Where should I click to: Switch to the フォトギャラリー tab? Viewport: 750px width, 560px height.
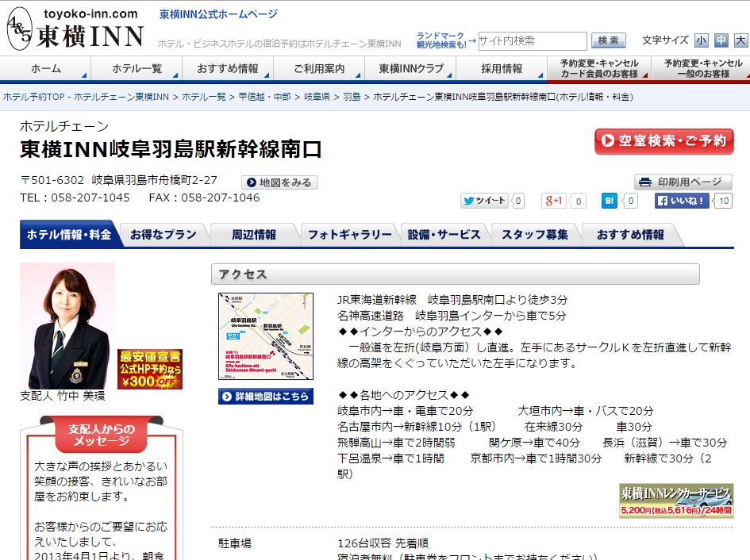(x=350, y=234)
